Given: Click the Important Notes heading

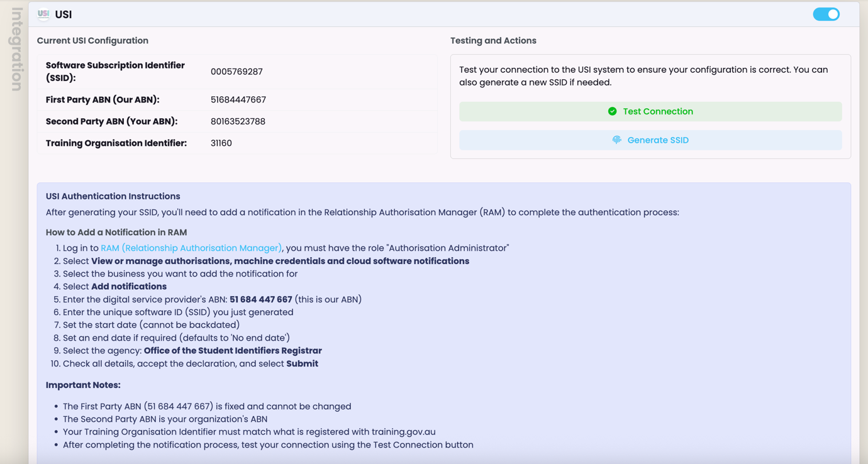Looking at the screenshot, I should (83, 385).
